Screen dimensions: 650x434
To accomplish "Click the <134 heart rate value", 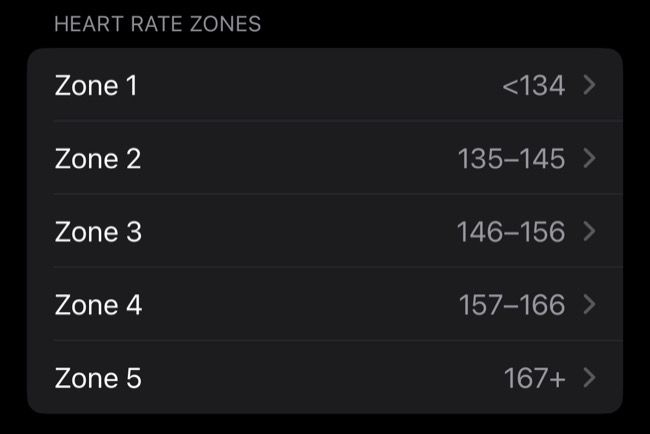I will pos(533,86).
